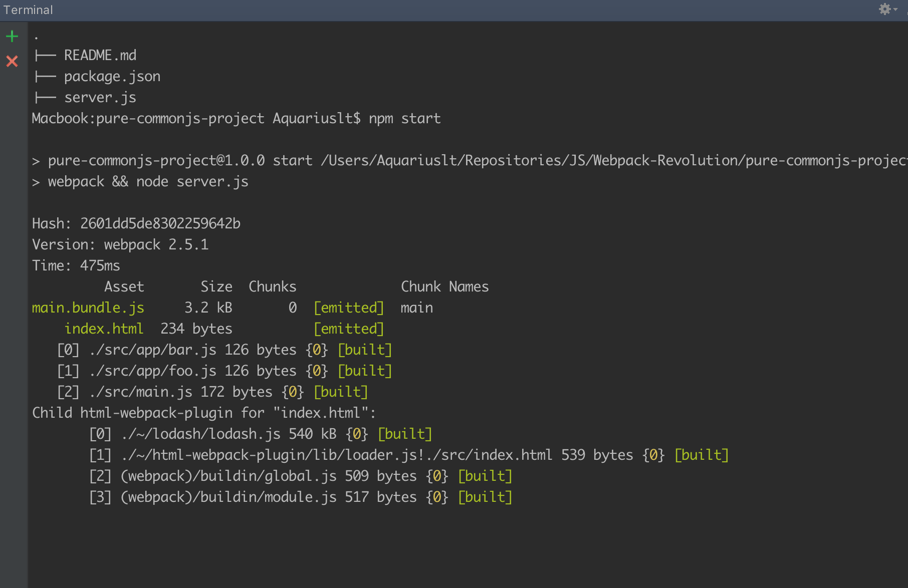Viewport: 908px width, 588px height.
Task: Click the ./~/lodash/lodash.js module line
Action: pos(261,434)
